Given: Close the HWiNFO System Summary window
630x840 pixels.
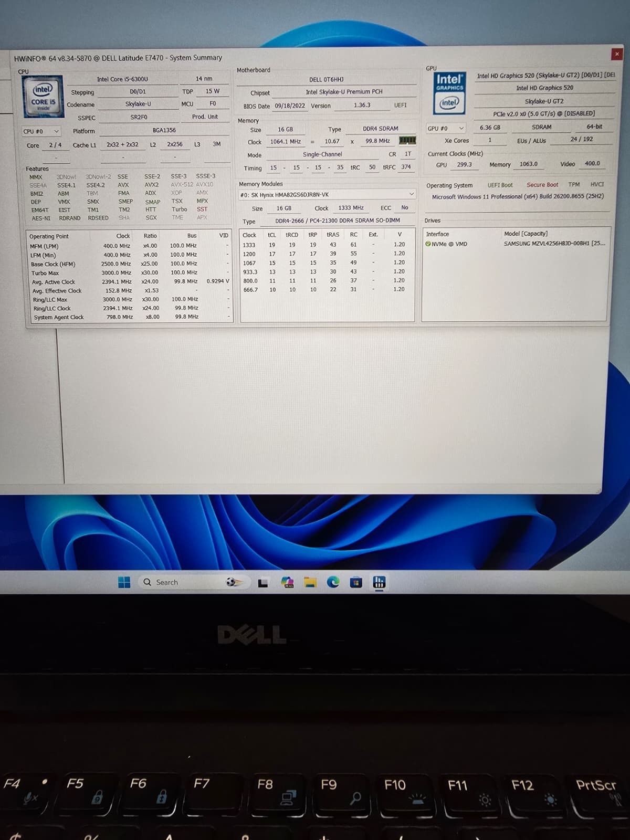Looking at the screenshot, I should [617, 54].
